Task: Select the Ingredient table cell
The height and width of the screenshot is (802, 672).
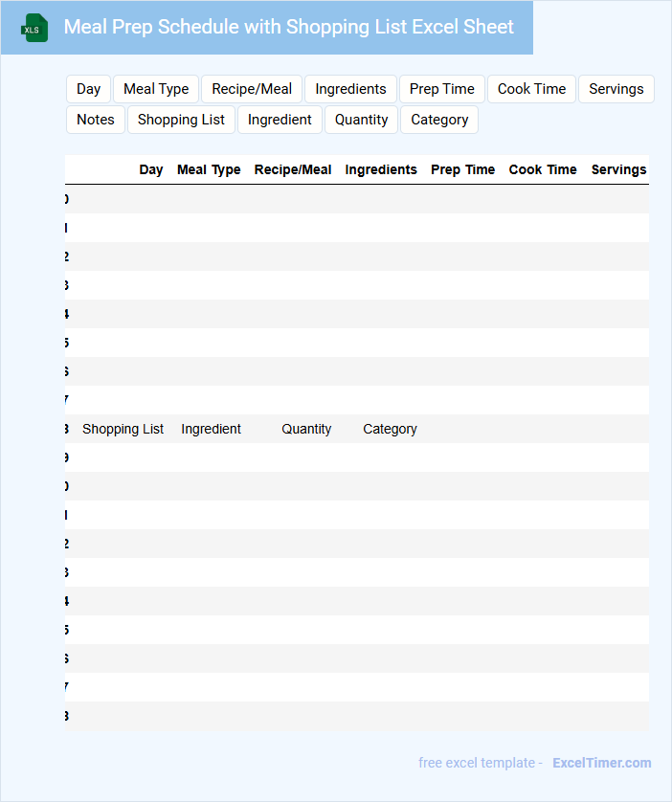Action: point(211,429)
